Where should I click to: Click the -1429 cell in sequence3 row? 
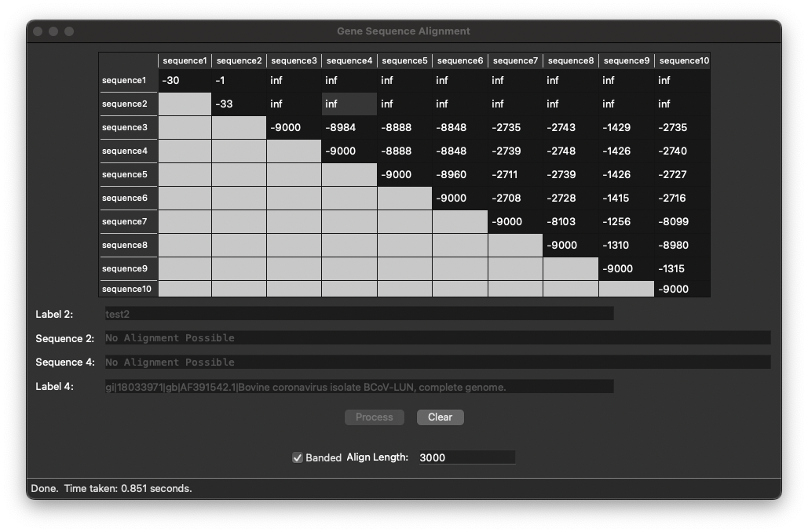pyautogui.click(x=627, y=127)
